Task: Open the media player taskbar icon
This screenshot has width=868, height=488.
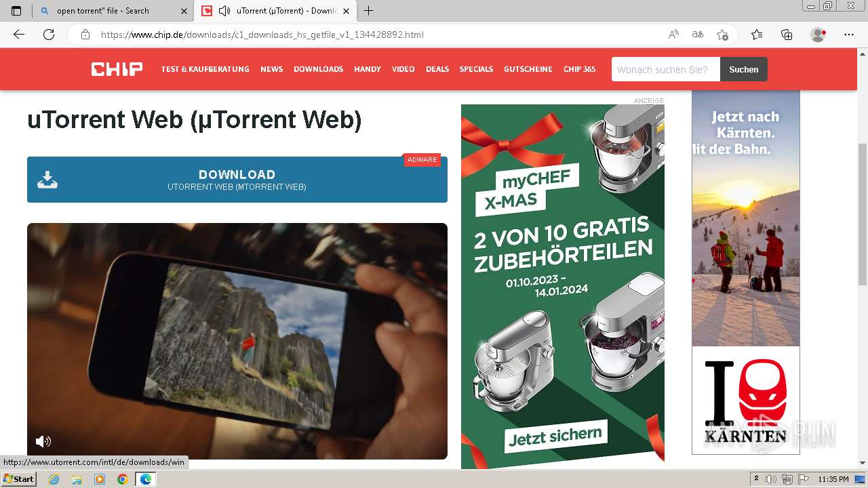Action: (100, 479)
